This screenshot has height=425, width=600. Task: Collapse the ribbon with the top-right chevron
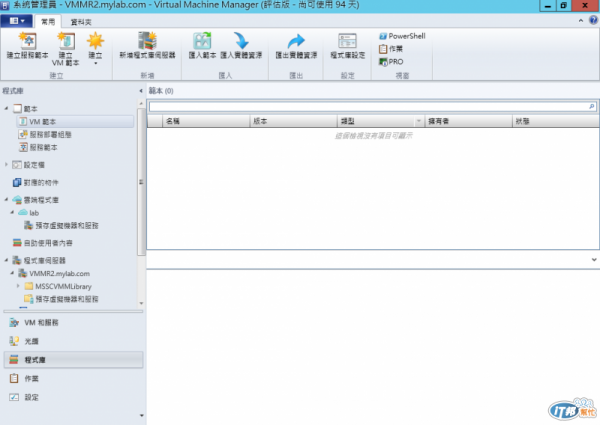click(581, 21)
